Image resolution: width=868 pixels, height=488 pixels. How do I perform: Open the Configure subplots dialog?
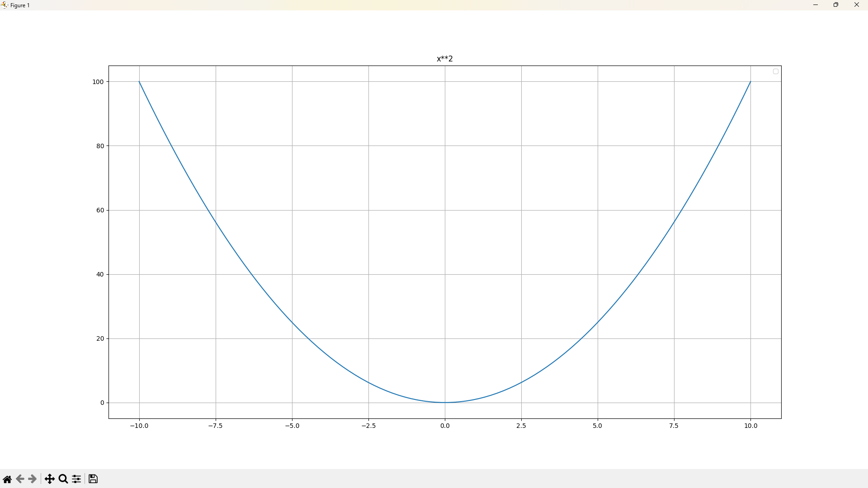[76, 479]
